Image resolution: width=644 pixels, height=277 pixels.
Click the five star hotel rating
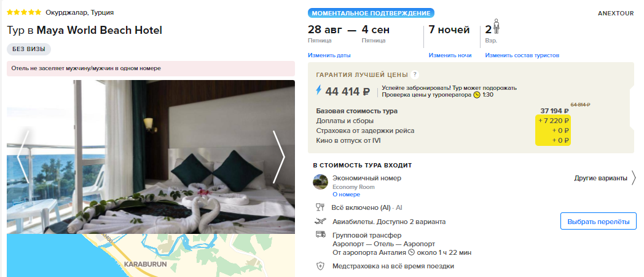pyautogui.click(x=24, y=12)
